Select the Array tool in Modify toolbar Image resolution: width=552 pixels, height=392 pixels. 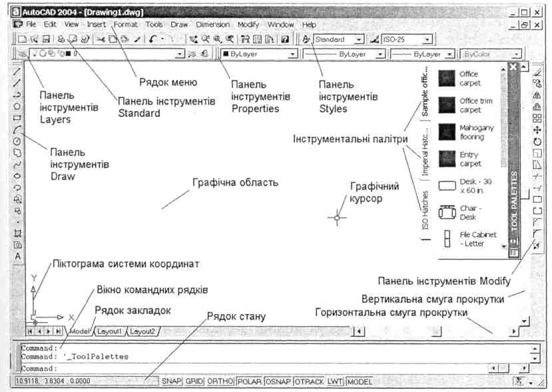point(537,118)
